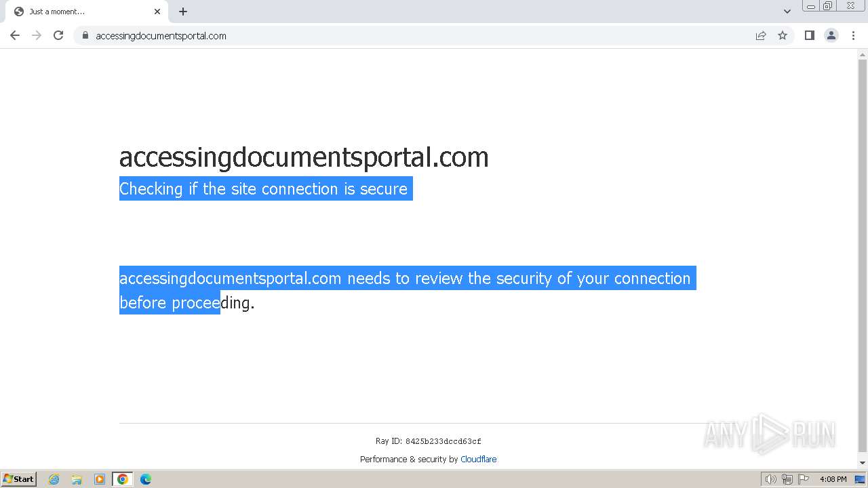Reload the current page

pyautogui.click(x=58, y=35)
